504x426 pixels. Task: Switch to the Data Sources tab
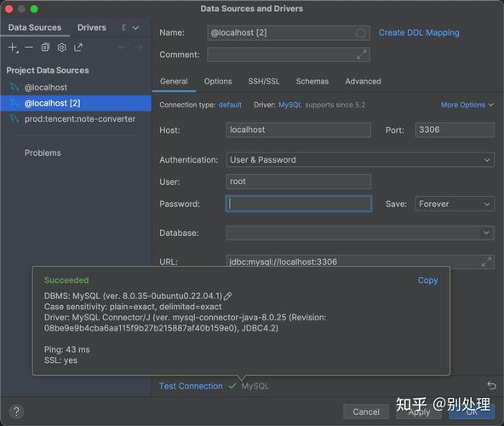pyautogui.click(x=35, y=27)
